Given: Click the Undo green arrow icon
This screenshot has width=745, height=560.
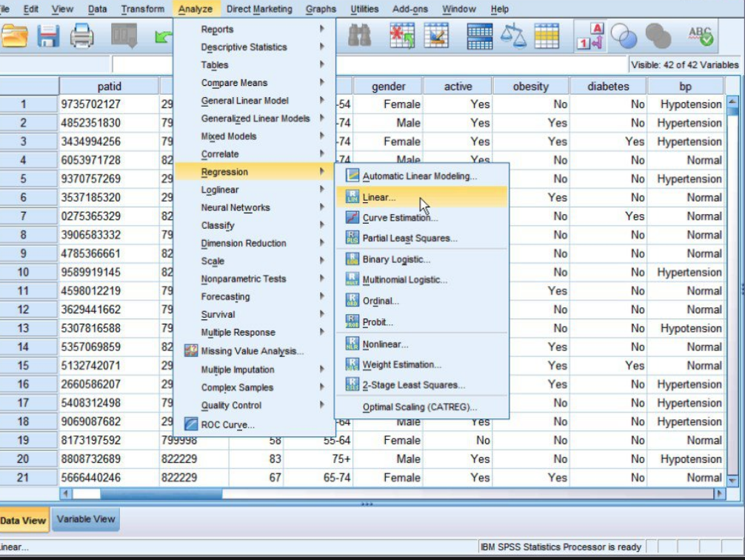Looking at the screenshot, I should point(164,36).
